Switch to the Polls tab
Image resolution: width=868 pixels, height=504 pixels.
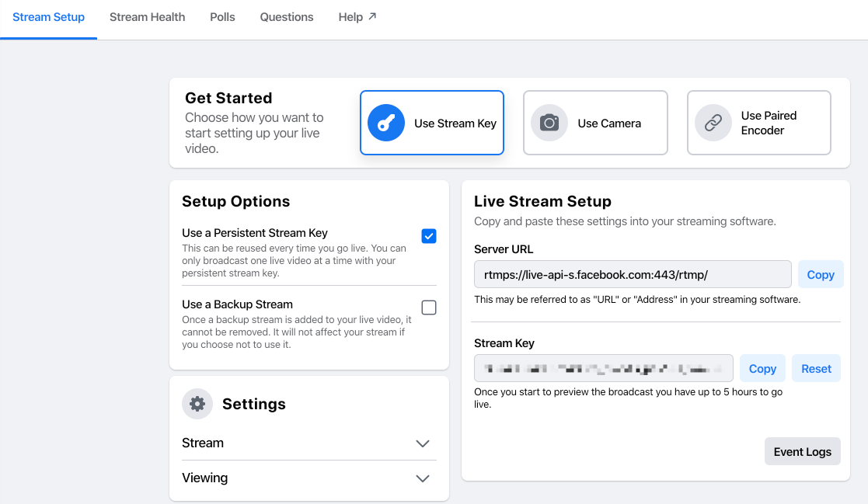[x=222, y=17]
